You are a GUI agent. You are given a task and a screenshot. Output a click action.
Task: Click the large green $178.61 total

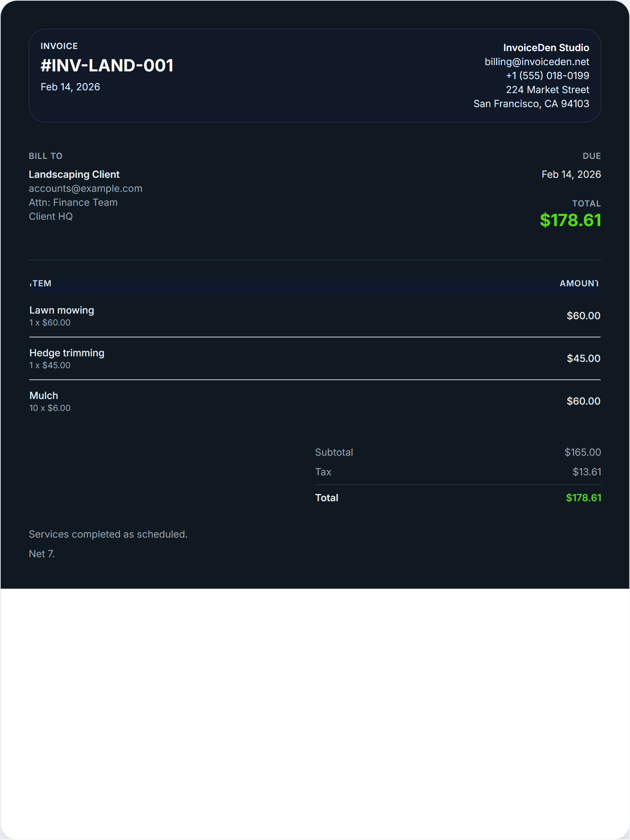(x=570, y=220)
